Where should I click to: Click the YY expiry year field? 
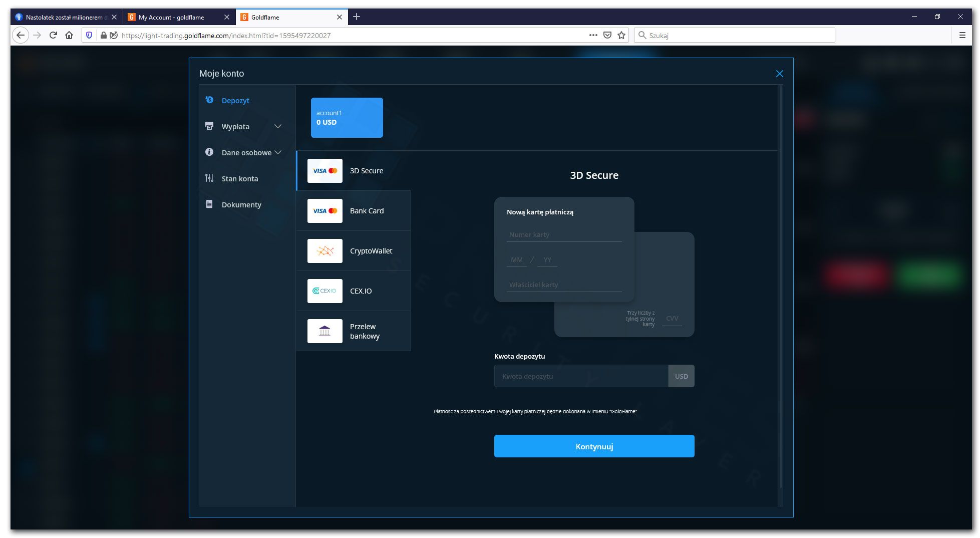click(547, 260)
